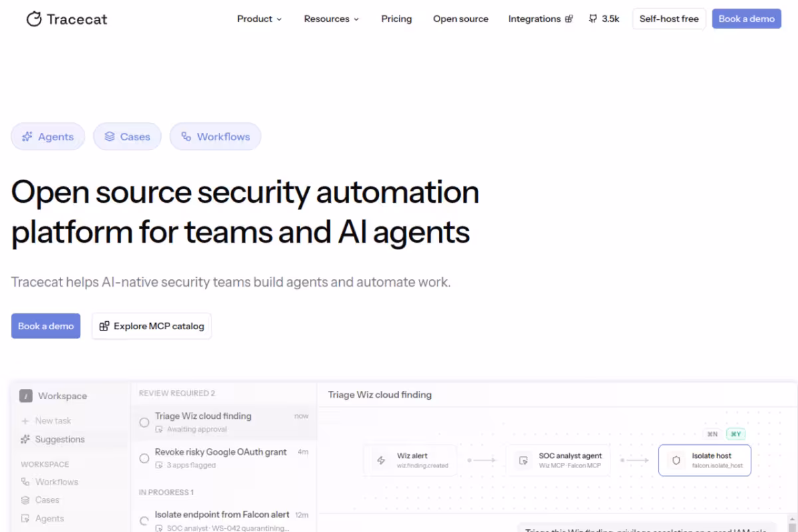Screen dimensions: 798x532
Task: Click the ⌘N shortcut badge
Action: [713, 434]
